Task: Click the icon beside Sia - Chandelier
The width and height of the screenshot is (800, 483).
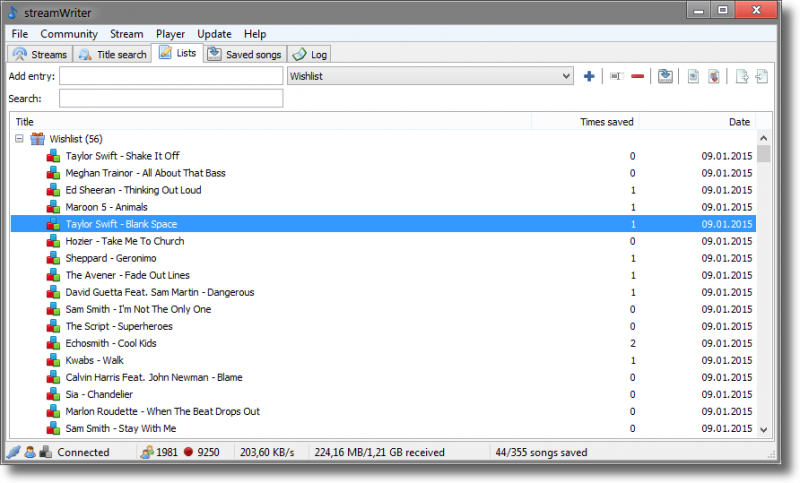Action: [x=53, y=394]
